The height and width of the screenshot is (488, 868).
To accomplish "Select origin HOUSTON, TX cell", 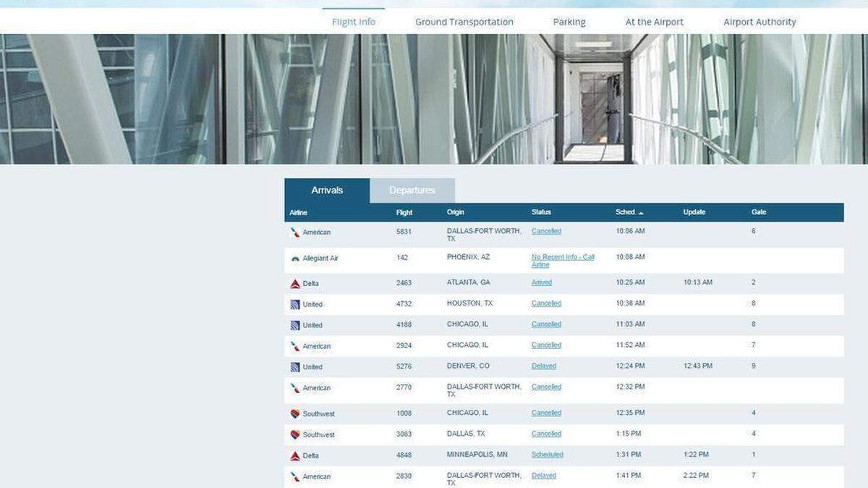I will pyautogui.click(x=469, y=303).
